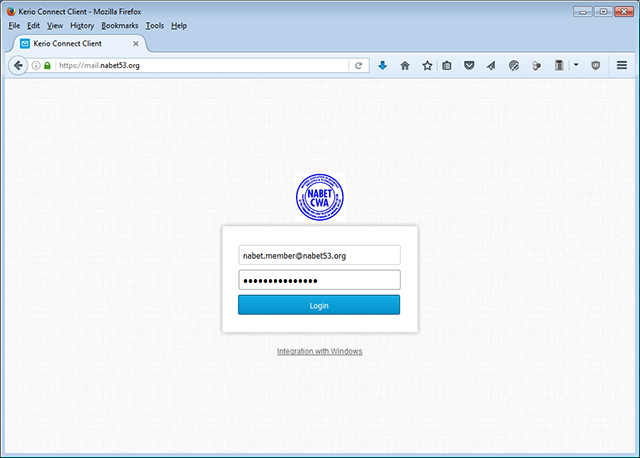640x458 pixels.
Task: Click the trash bin extension icon
Action: pyautogui.click(x=559, y=65)
